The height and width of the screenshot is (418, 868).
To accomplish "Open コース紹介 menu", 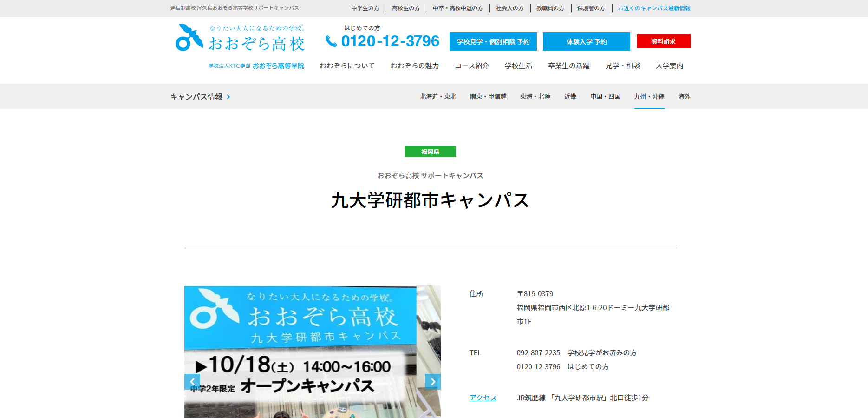I will (x=472, y=66).
